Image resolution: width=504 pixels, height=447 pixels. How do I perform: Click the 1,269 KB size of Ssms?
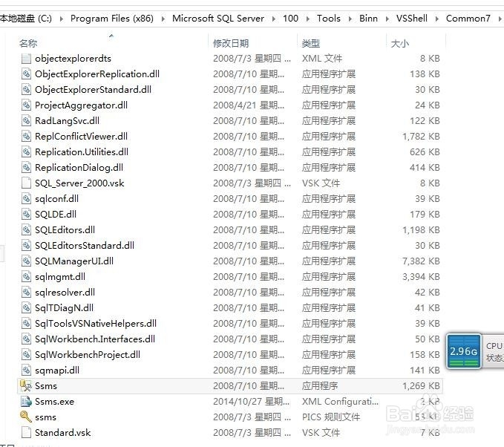421,386
